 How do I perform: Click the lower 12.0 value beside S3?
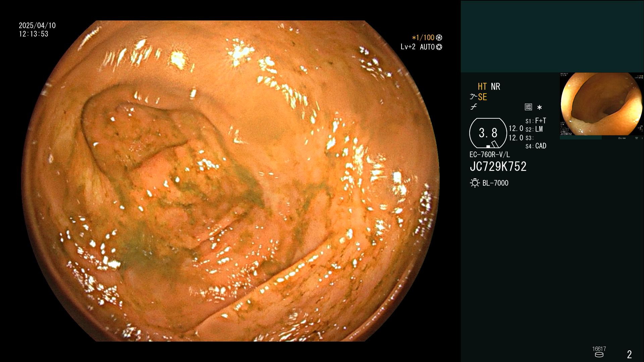tap(516, 138)
